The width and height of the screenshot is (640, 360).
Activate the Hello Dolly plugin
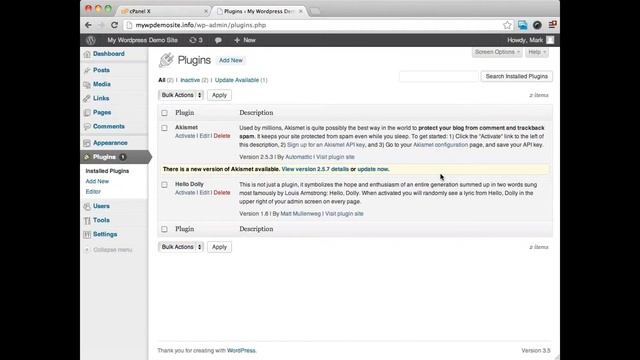185,193
